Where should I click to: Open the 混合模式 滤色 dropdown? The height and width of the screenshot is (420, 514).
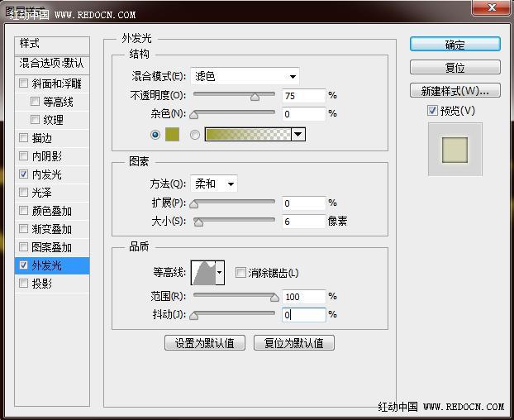[245, 76]
